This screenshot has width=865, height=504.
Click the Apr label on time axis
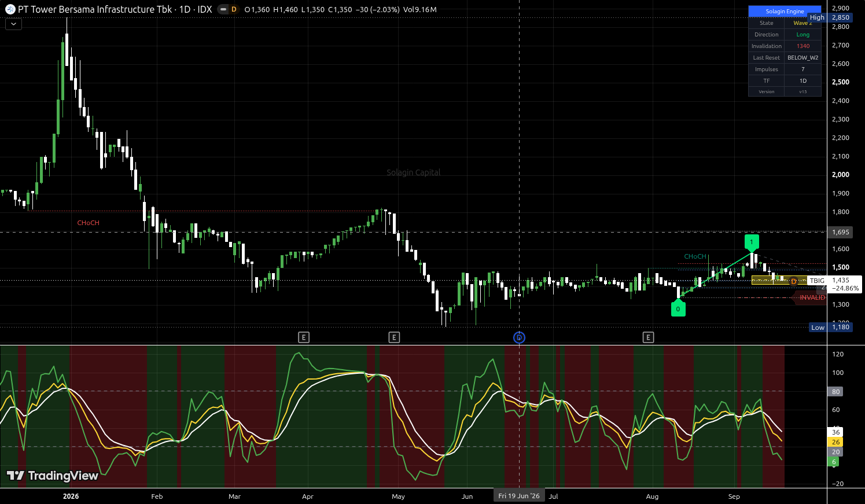click(307, 496)
